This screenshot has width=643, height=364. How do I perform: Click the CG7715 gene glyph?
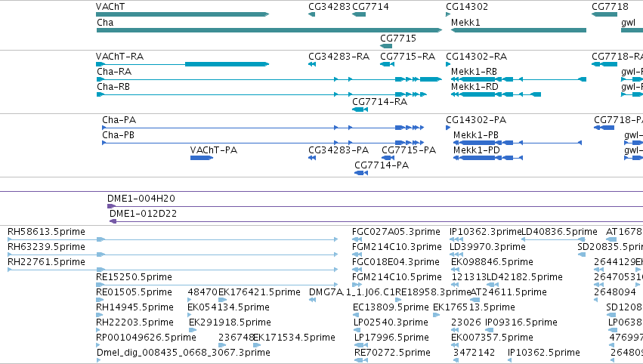(x=386, y=46)
